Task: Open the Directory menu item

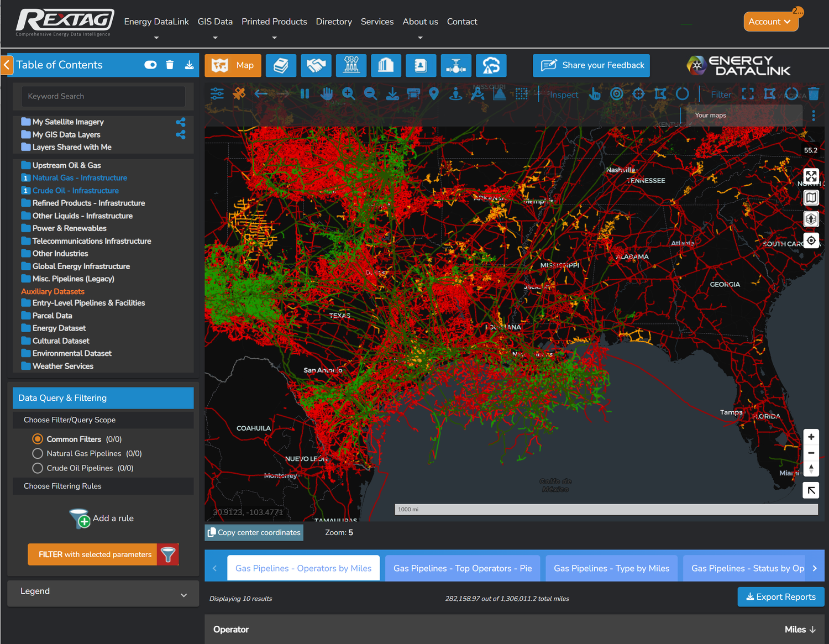Action: coord(334,22)
